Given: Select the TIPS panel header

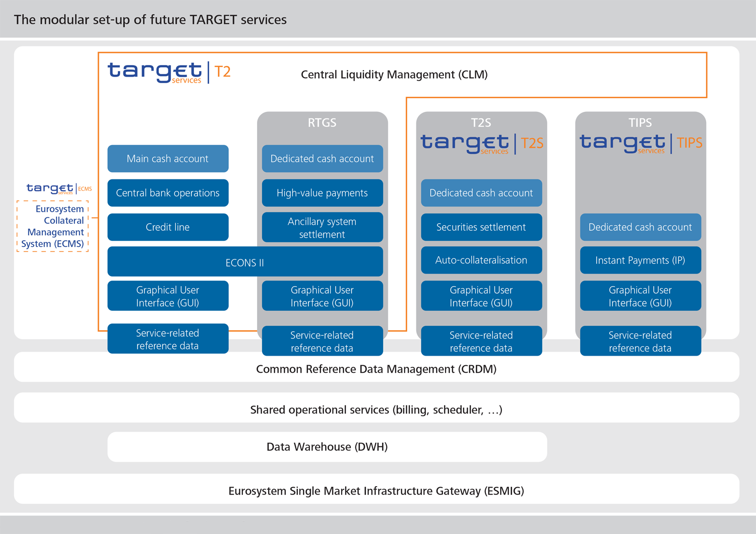Looking at the screenshot, I should 640,122.
